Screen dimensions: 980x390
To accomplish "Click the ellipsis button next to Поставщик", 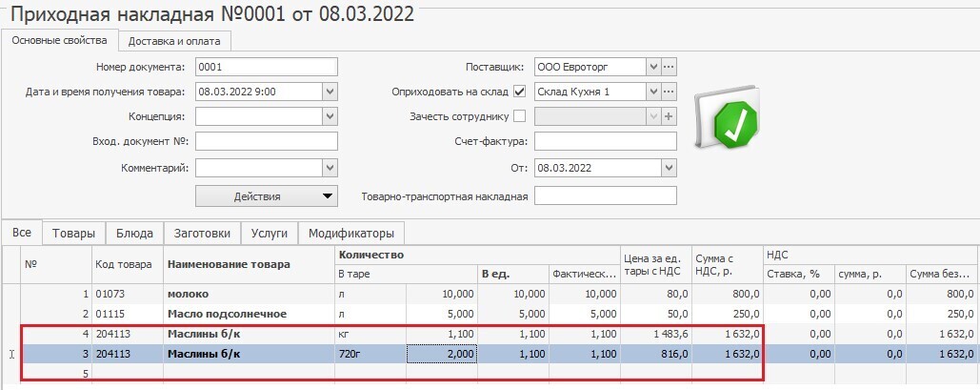I will [669, 67].
